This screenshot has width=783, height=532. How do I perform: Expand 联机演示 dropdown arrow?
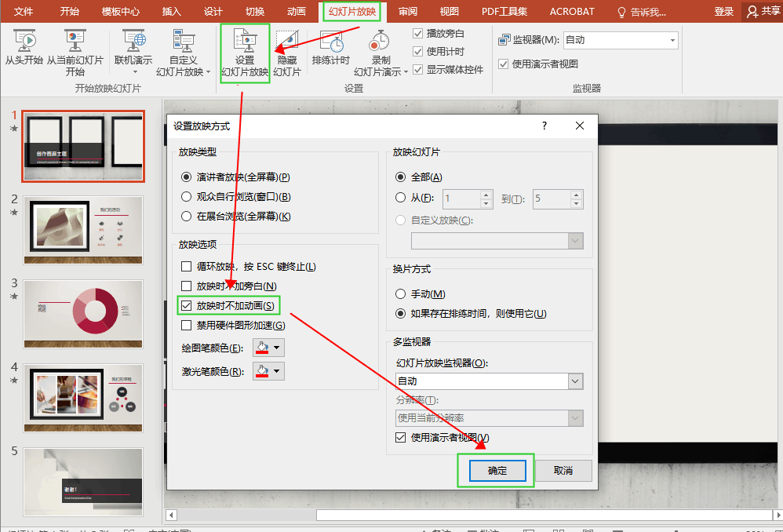pyautogui.click(x=135, y=72)
